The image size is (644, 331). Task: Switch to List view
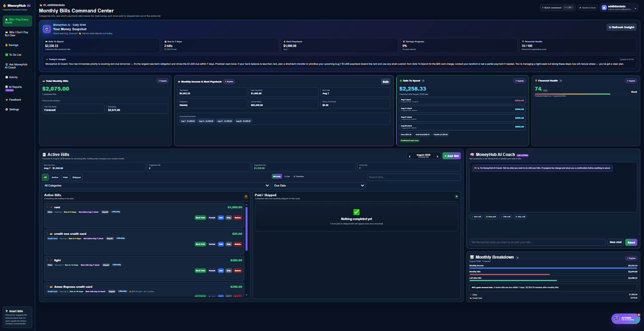coord(287,176)
